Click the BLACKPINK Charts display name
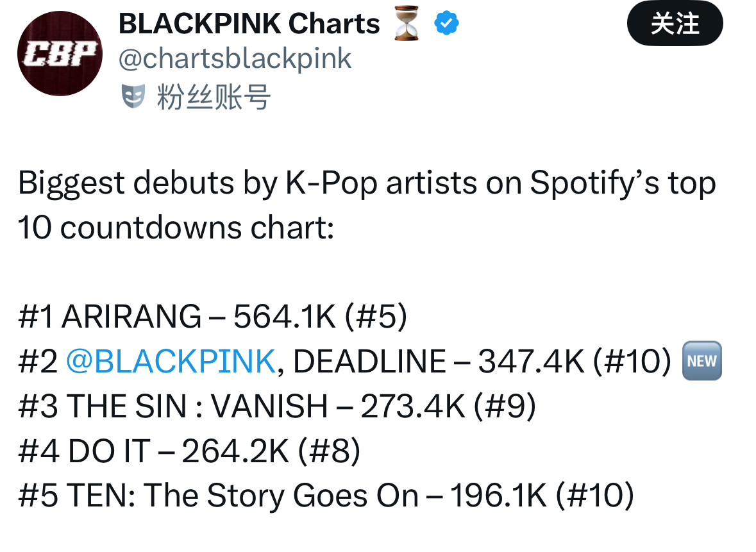Image resolution: width=756 pixels, height=552 pixels. [249, 24]
